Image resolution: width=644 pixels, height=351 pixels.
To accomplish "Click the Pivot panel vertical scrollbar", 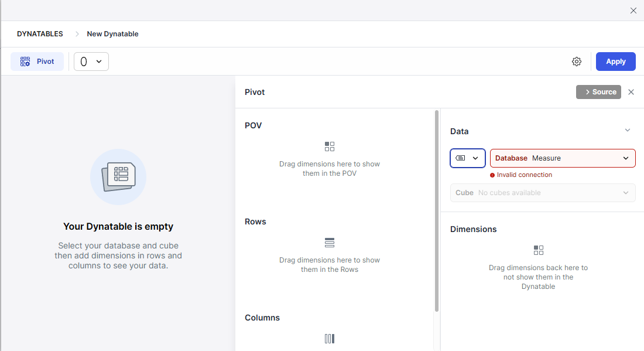I will (x=437, y=211).
